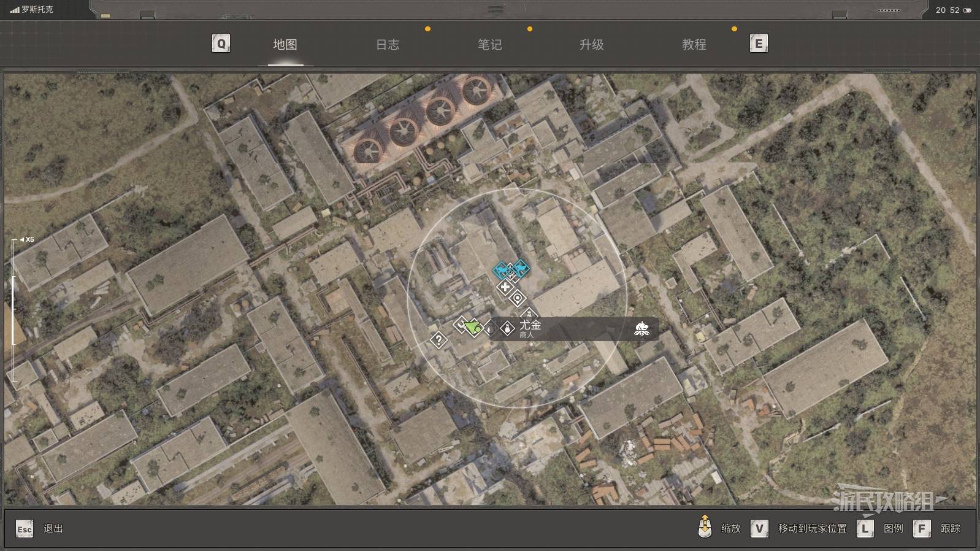Screen dimensions: 980x551
Task: Select the right blue quest marker
Action: (x=520, y=268)
